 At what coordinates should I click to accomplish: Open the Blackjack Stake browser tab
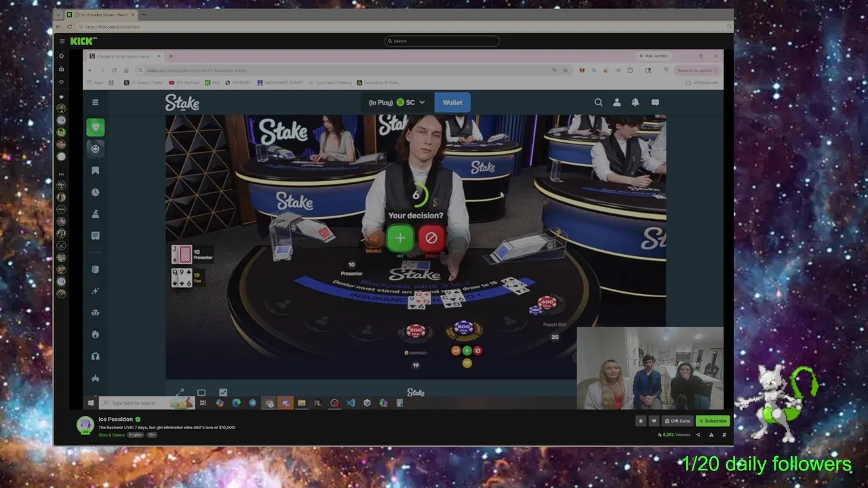[125, 56]
